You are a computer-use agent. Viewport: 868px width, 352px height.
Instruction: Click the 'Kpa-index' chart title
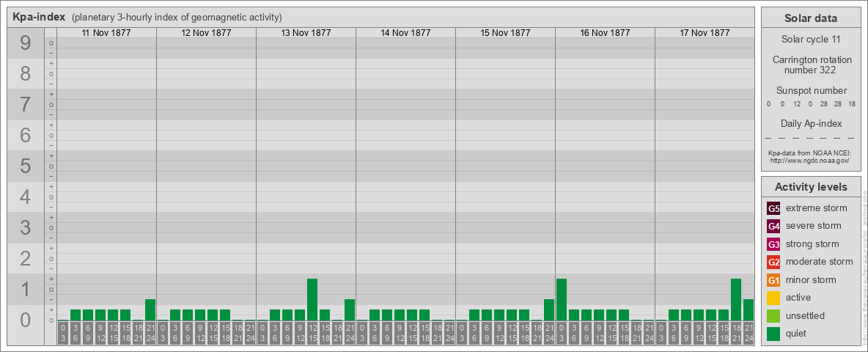pos(38,17)
